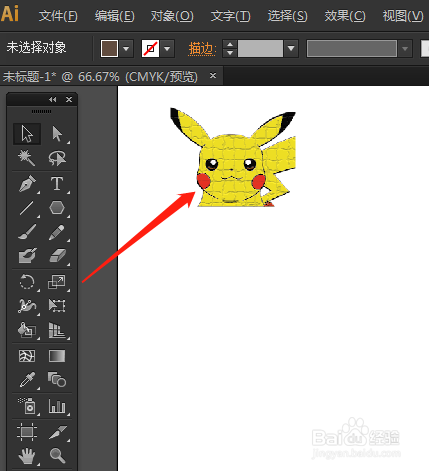The width and height of the screenshot is (429, 471).
Task: Open the 文字(T) menu
Action: (230, 16)
